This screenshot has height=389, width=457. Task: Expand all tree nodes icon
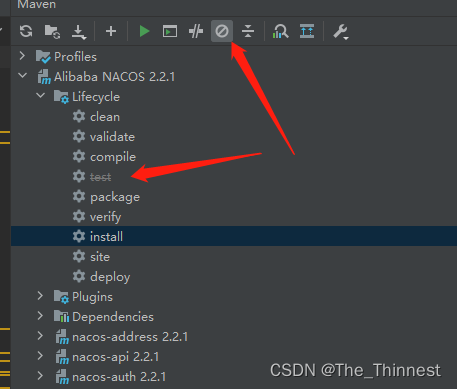[x=307, y=31]
